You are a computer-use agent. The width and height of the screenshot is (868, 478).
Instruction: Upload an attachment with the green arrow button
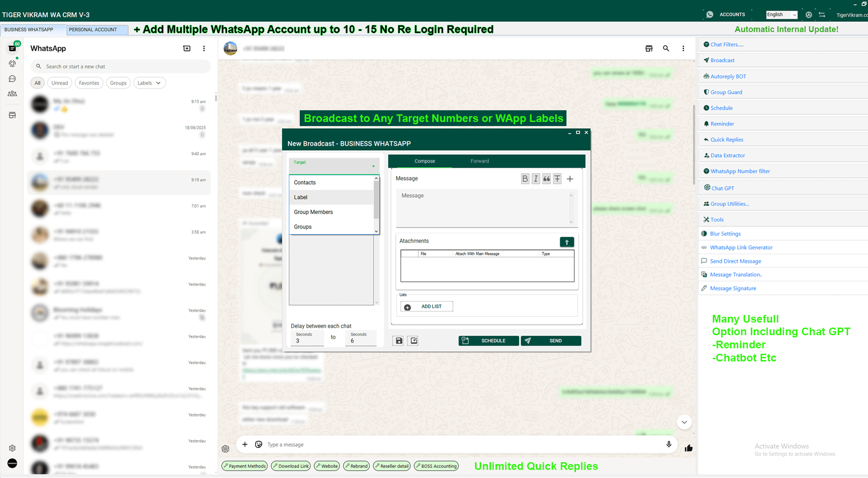coord(567,242)
